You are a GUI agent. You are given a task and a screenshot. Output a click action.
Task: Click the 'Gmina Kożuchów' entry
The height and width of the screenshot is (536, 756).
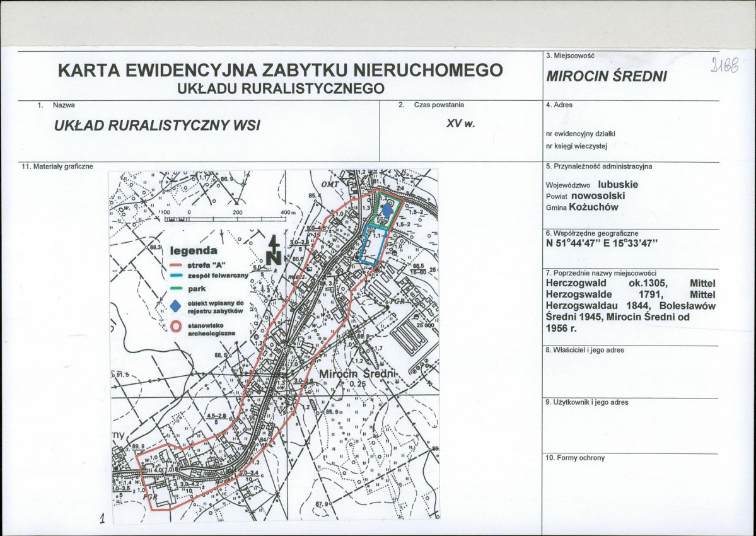coord(583,207)
